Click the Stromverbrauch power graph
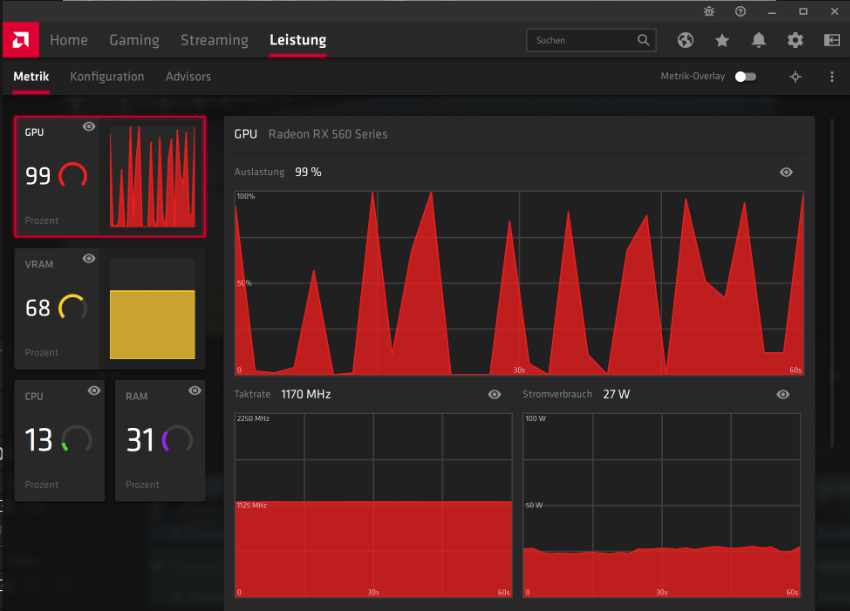 point(661,505)
